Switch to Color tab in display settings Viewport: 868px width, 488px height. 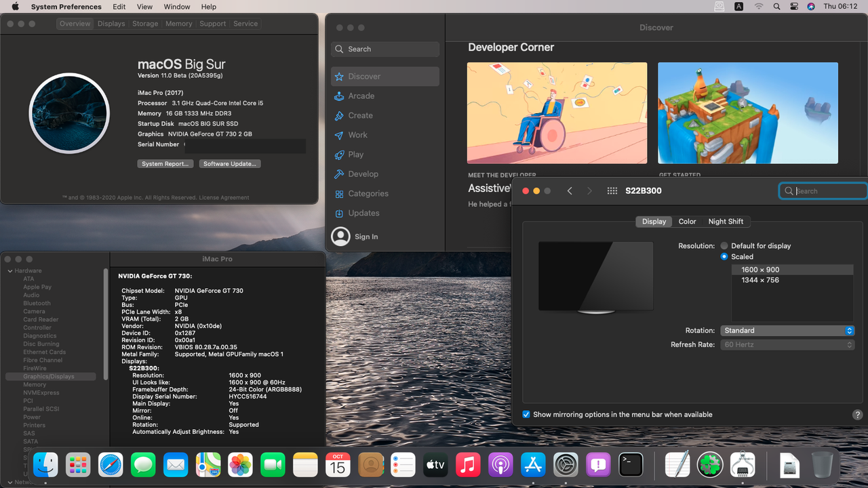(x=687, y=222)
